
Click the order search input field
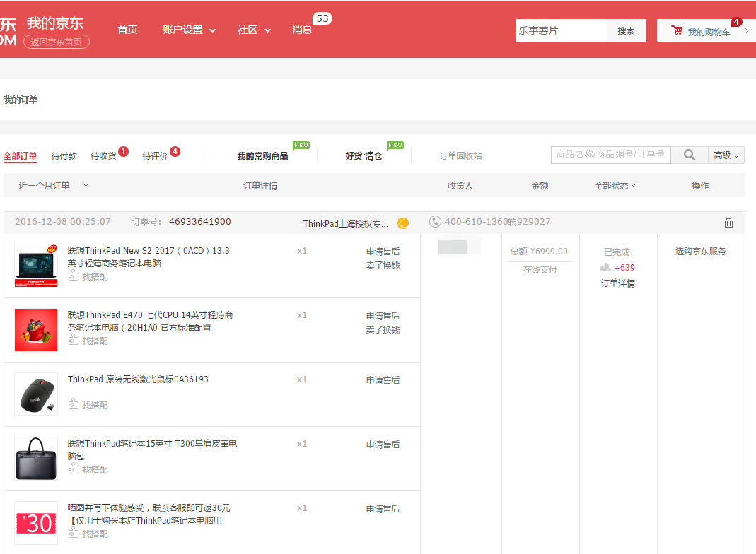tap(611, 155)
